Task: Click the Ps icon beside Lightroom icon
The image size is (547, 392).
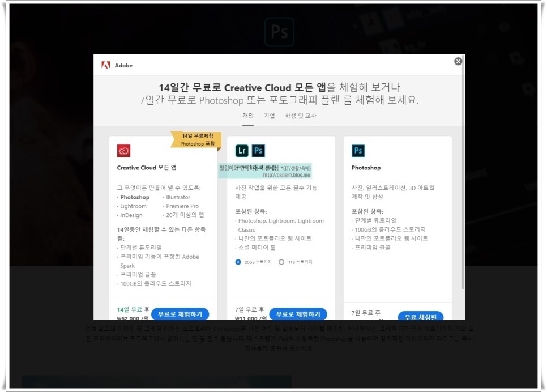Action: click(x=258, y=151)
